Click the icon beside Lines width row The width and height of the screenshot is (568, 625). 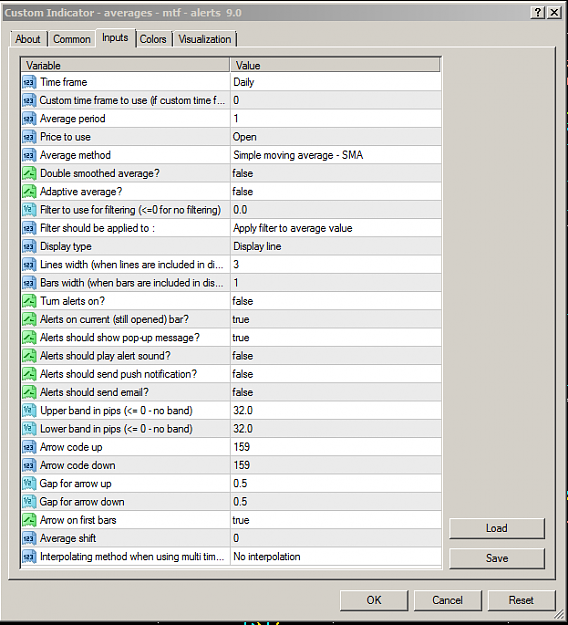pos(29,265)
